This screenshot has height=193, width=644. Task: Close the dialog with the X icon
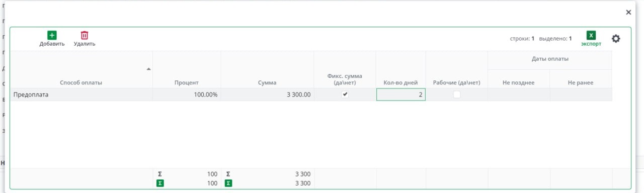point(628,12)
